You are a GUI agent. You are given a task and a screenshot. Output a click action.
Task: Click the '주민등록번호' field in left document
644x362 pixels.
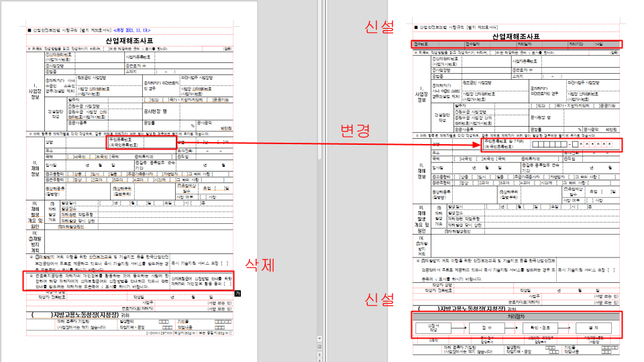[x=123, y=142]
